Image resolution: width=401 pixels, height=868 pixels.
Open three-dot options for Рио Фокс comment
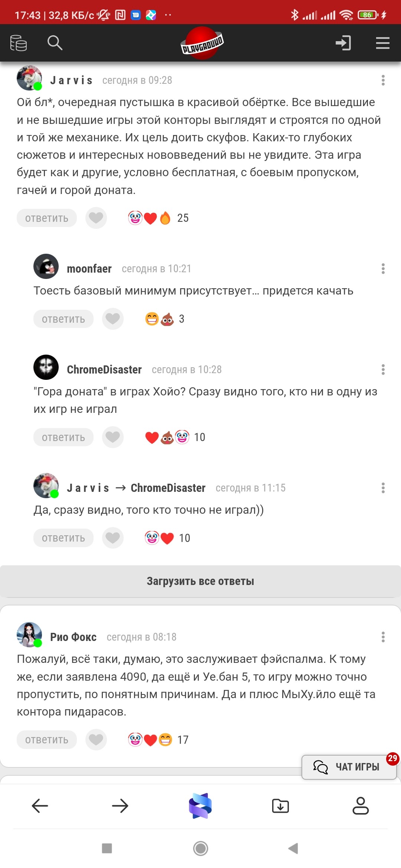tap(383, 637)
